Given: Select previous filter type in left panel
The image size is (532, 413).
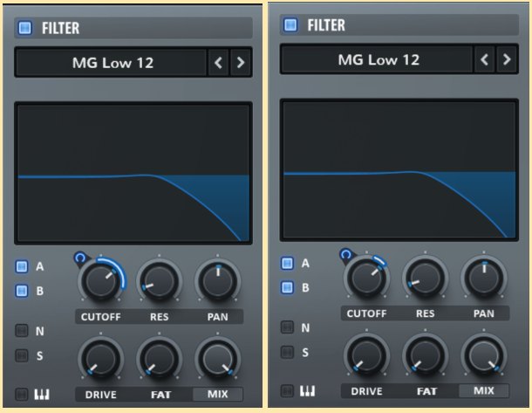Looking at the screenshot, I should coord(218,63).
